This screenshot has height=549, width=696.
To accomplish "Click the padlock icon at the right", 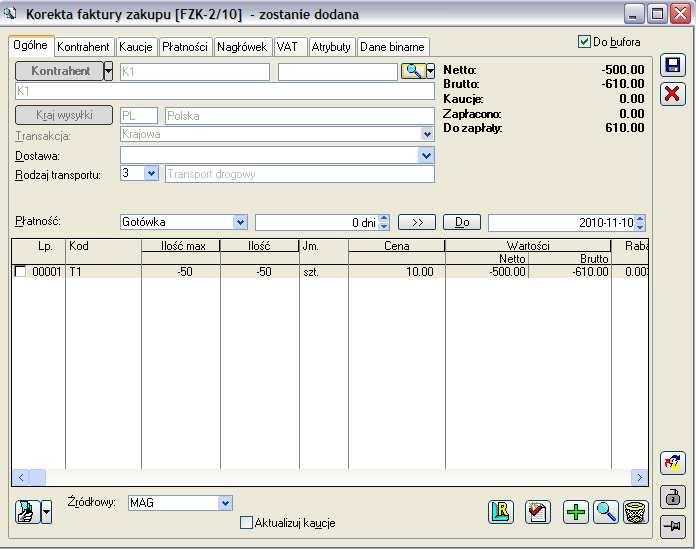I will coord(672,496).
